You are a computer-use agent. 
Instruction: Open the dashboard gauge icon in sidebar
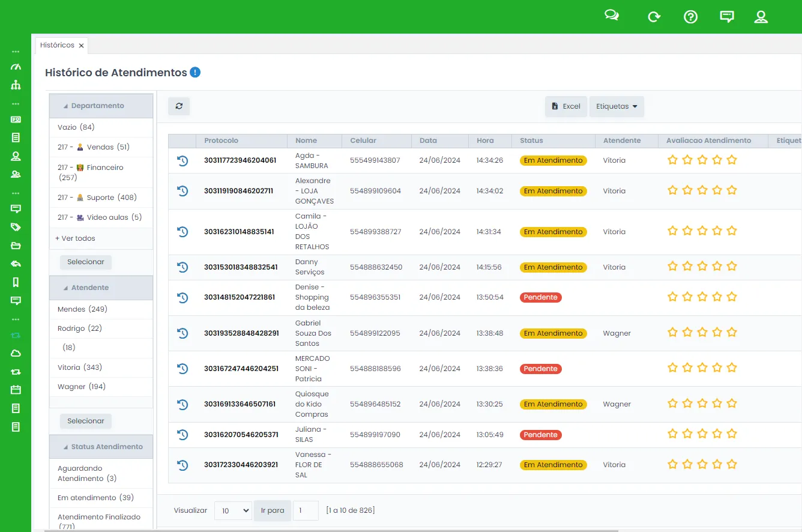tap(16, 67)
